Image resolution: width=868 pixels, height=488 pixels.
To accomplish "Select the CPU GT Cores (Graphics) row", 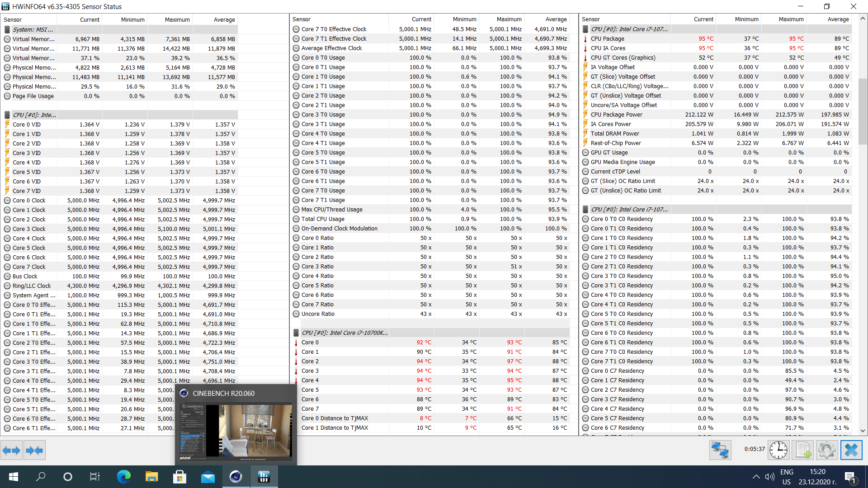I will 716,57.
